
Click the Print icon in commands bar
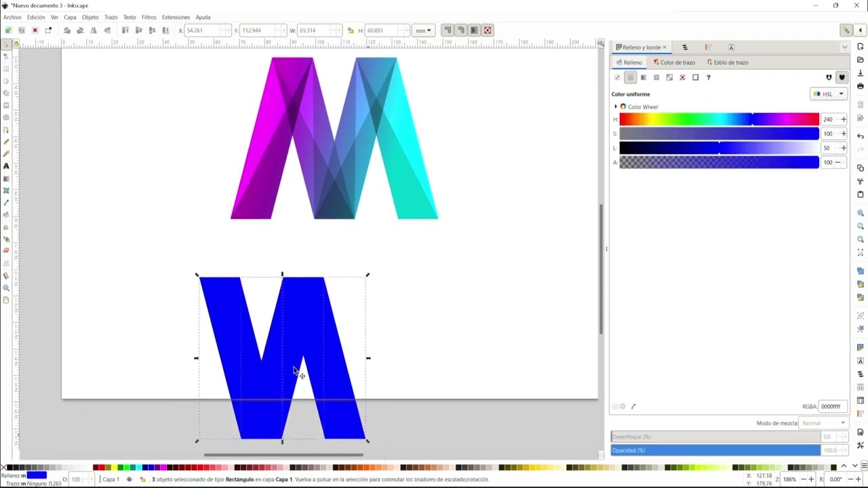(x=861, y=86)
